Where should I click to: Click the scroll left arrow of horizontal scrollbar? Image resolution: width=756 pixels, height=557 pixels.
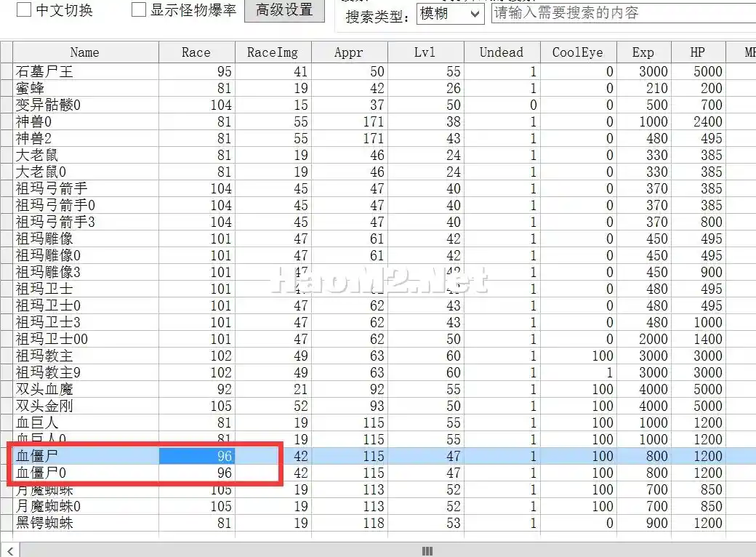[x=10, y=550]
